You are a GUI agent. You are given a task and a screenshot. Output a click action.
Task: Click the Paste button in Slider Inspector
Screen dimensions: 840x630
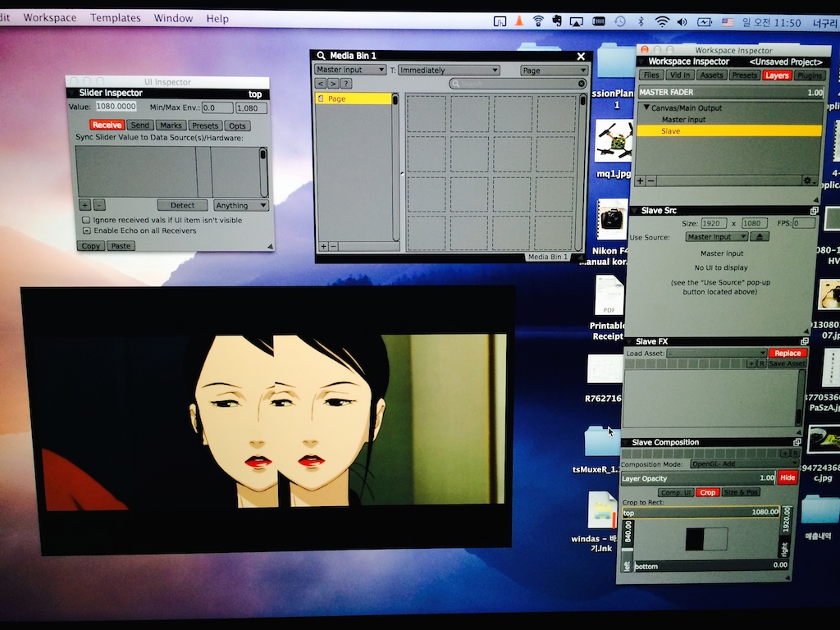[x=121, y=246]
